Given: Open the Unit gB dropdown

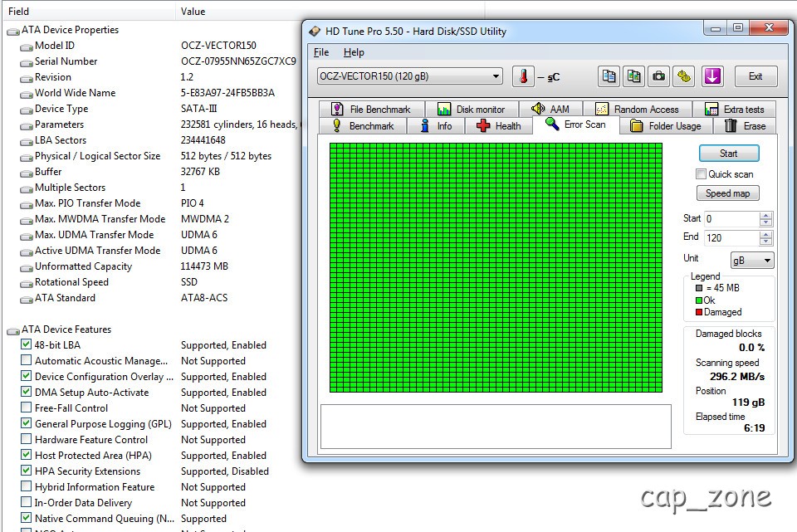Looking at the screenshot, I should pos(752,261).
